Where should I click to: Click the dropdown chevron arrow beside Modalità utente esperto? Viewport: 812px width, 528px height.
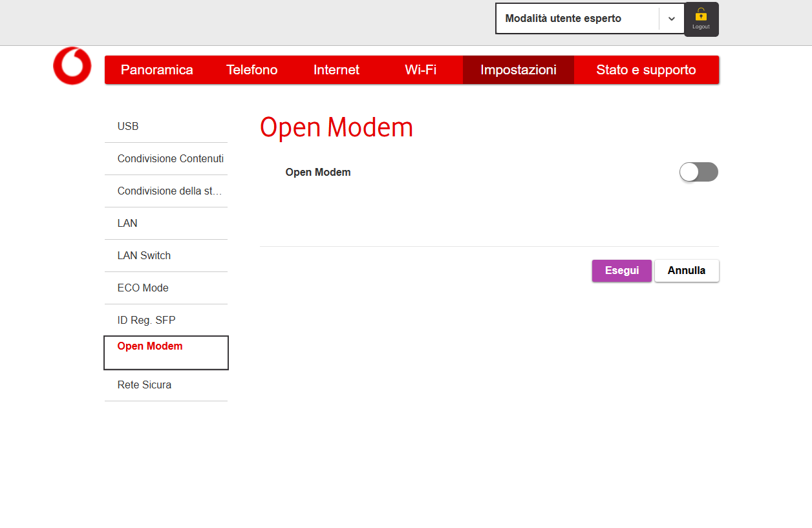pos(672,19)
